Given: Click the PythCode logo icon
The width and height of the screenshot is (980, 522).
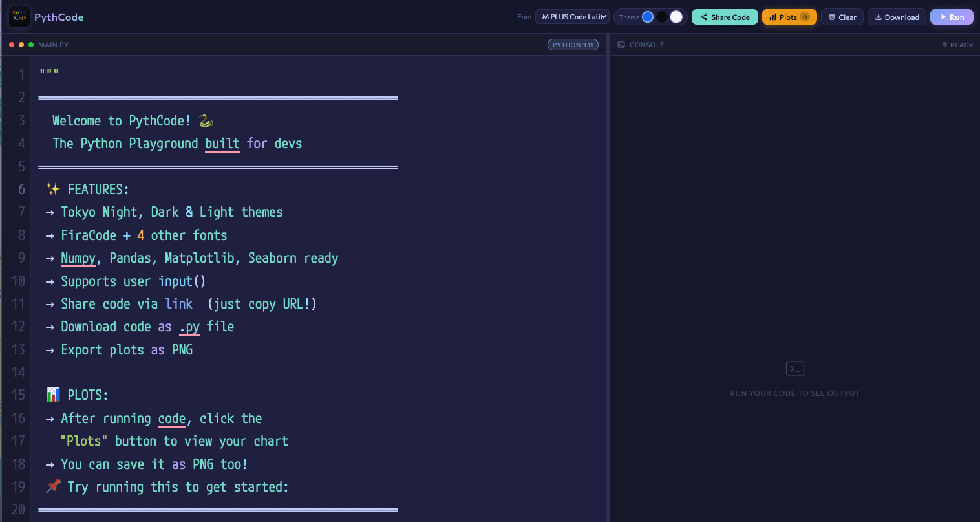Looking at the screenshot, I should click(19, 17).
